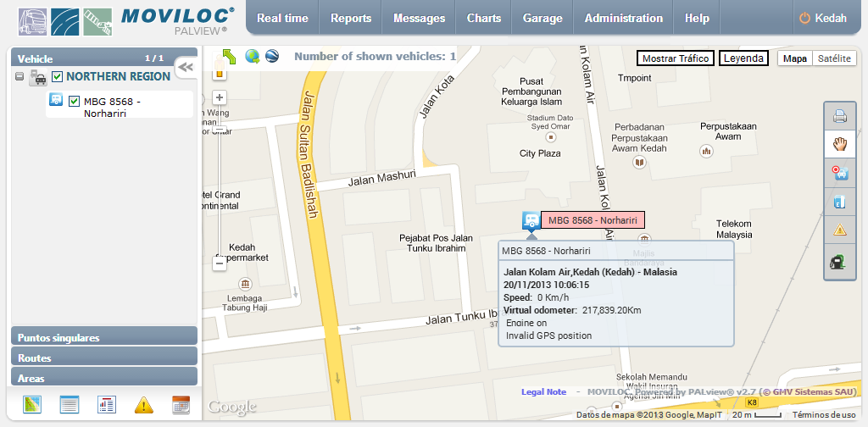Collapse the NORTHERN REGION tree node

19,77
